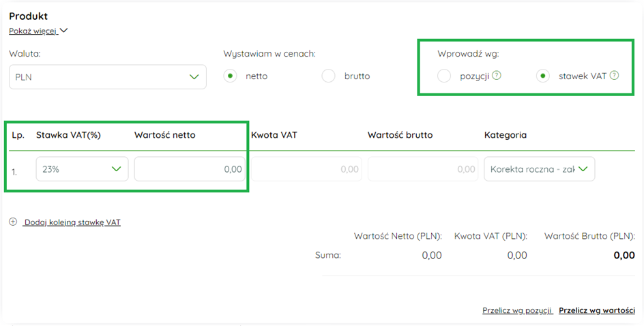Click the help icon next to pozycji
This screenshot has height=326, width=644.
[x=496, y=76]
